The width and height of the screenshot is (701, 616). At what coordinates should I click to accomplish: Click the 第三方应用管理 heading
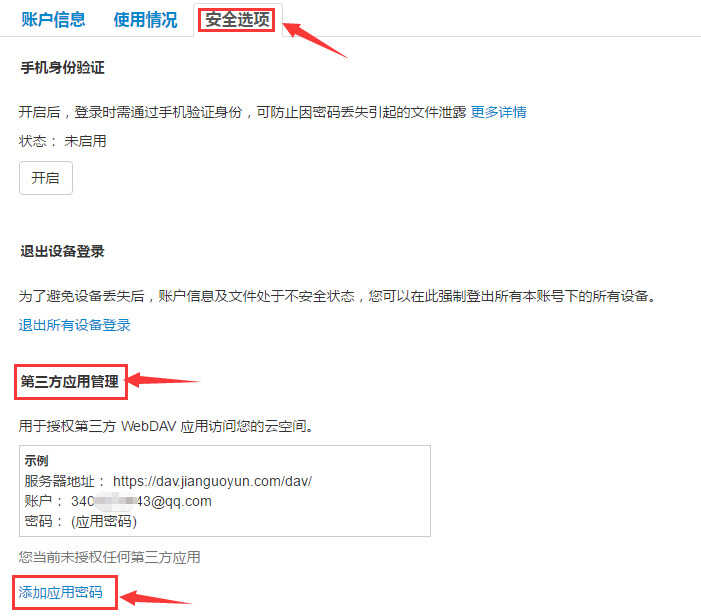pyautogui.click(x=70, y=381)
